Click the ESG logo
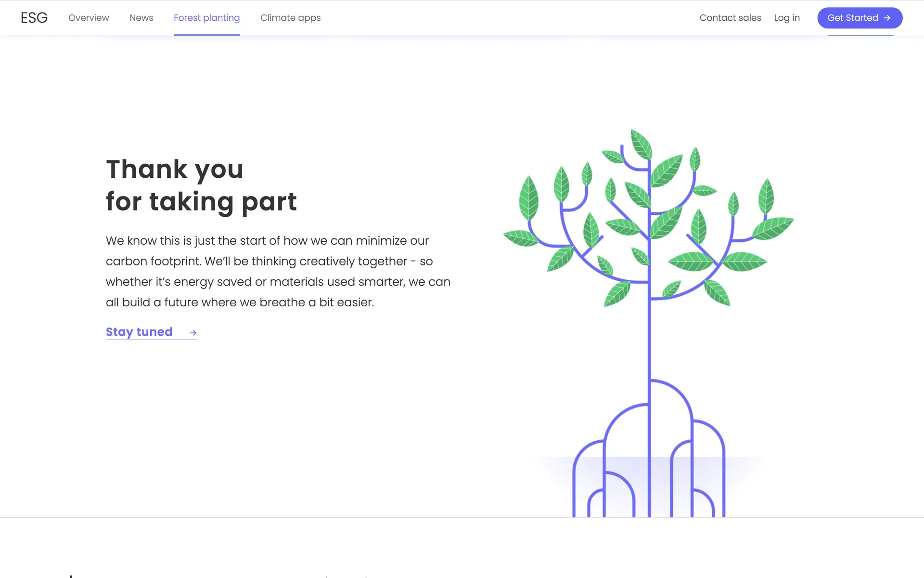The image size is (924, 578). (34, 18)
